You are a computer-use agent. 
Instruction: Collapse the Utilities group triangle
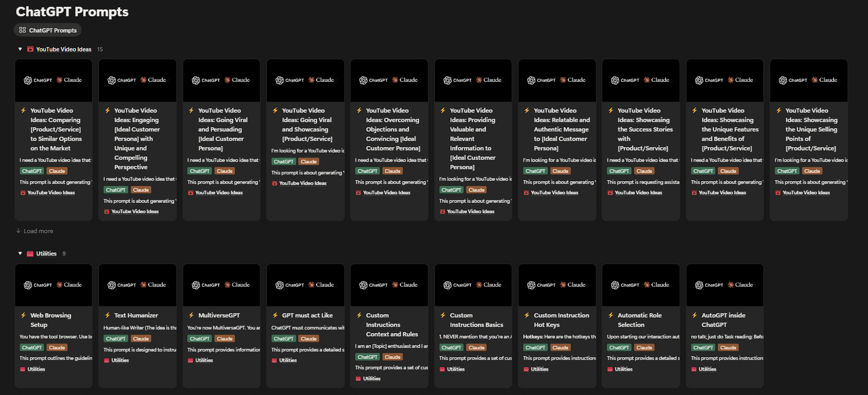[x=20, y=254]
